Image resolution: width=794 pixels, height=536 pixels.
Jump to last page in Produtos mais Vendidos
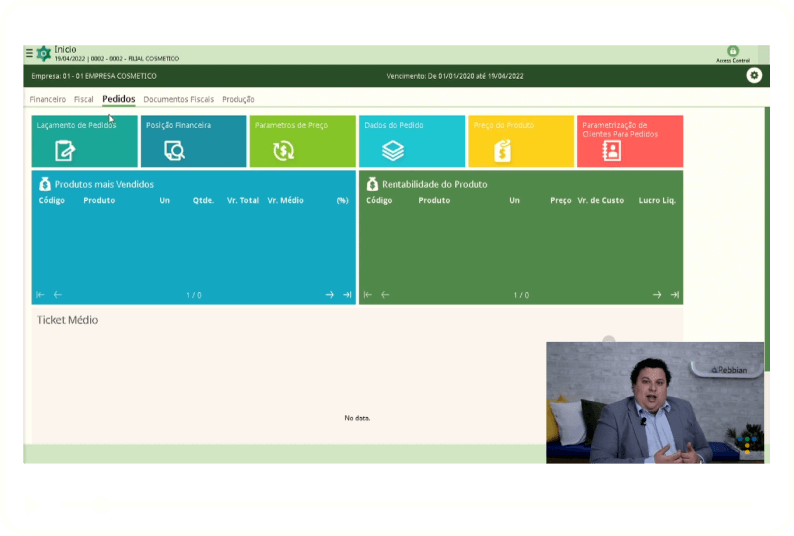coord(347,295)
